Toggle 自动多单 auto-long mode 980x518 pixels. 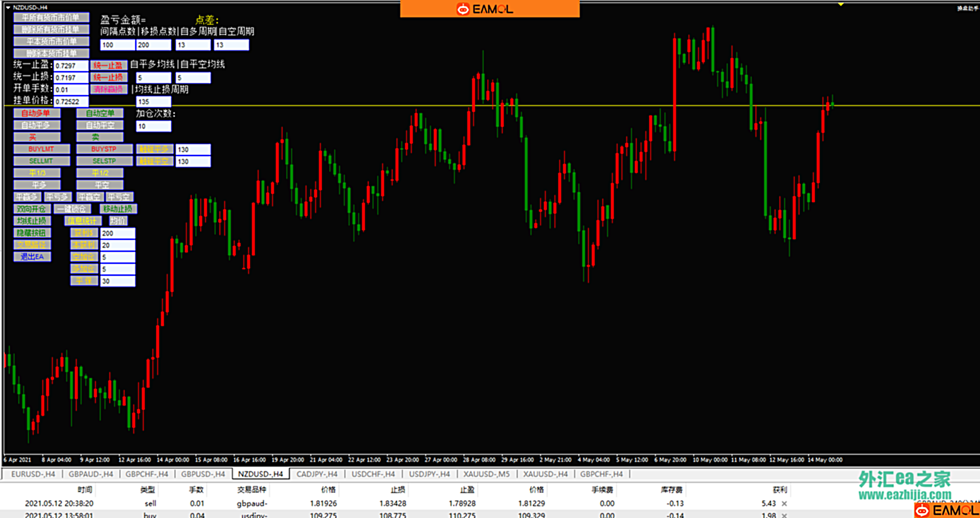pos(37,113)
